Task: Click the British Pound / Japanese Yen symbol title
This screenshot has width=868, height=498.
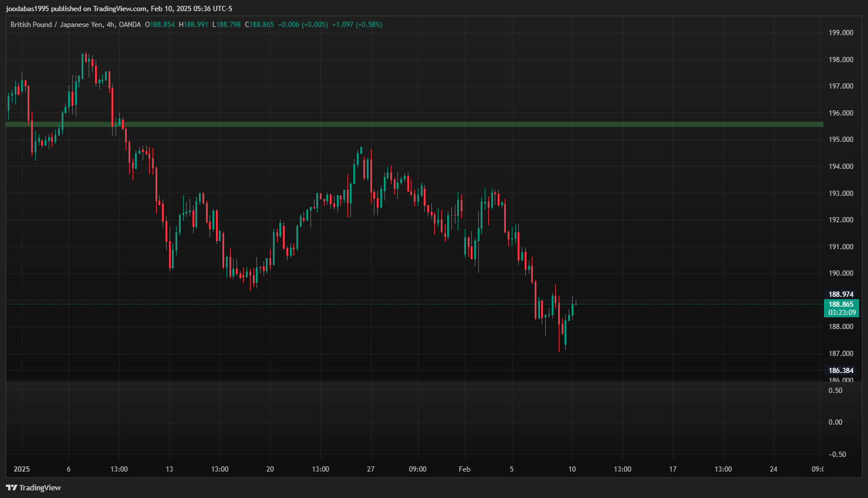Action: [57, 25]
